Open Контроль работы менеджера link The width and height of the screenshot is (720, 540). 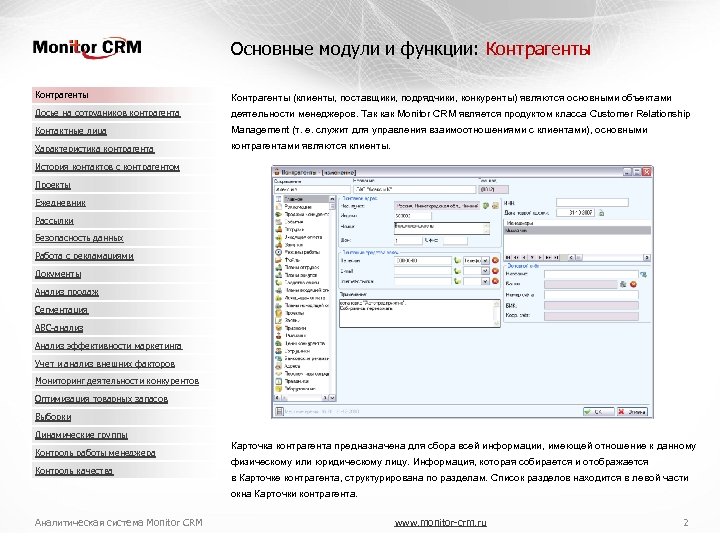95,453
